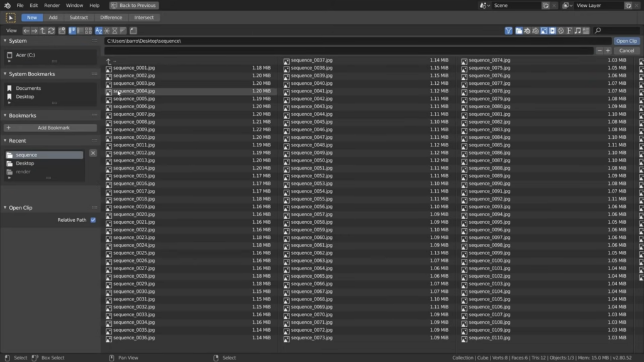Click Add Bookmark
Screen dimensions: 644x362
[x=50, y=128]
